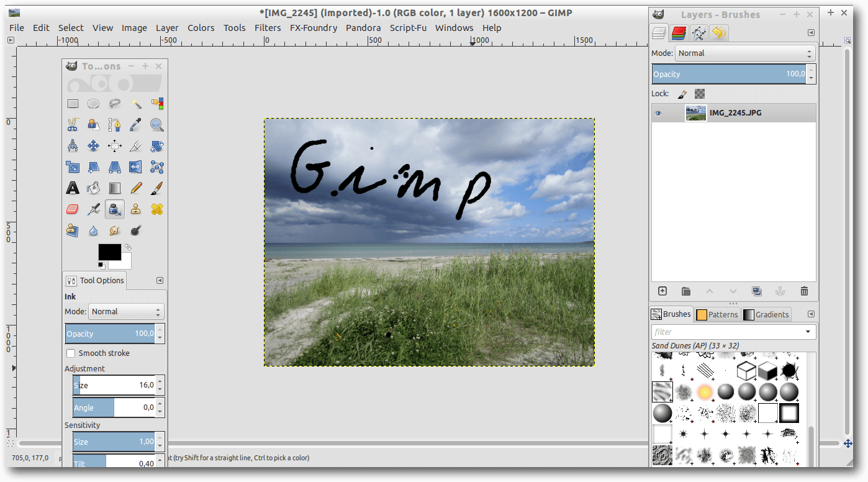Open the FX-Foundry menu

pyautogui.click(x=314, y=28)
